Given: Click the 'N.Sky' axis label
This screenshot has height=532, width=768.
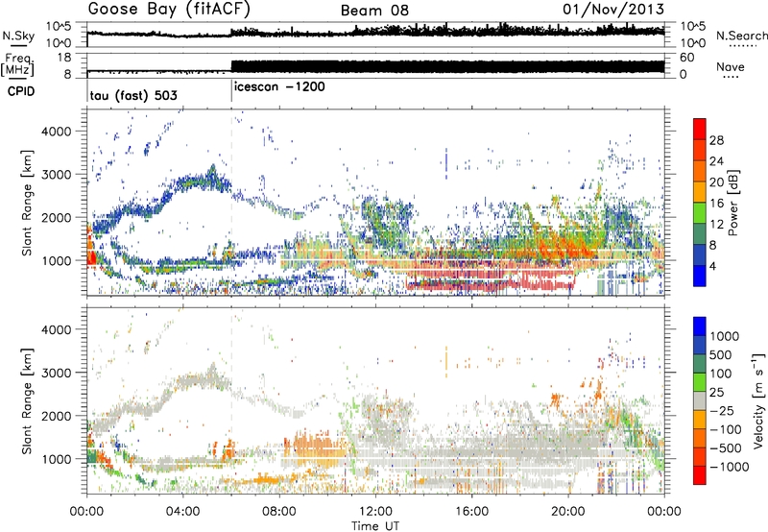Looking at the screenshot, I should point(18,36).
